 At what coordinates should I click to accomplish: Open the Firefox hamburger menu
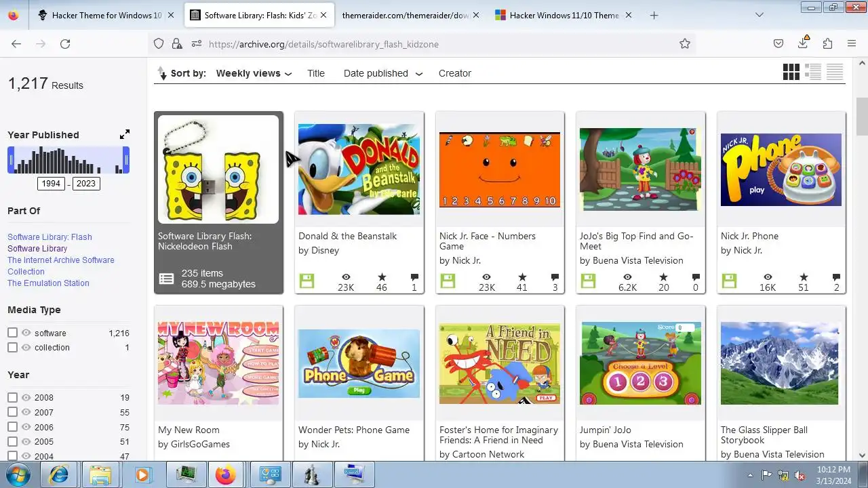[x=852, y=43]
